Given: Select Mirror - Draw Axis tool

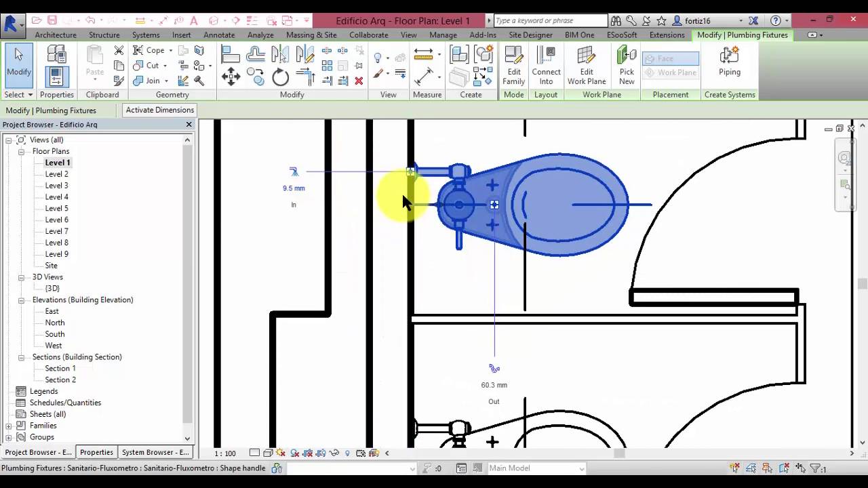Looking at the screenshot, I should pyautogui.click(x=304, y=54).
